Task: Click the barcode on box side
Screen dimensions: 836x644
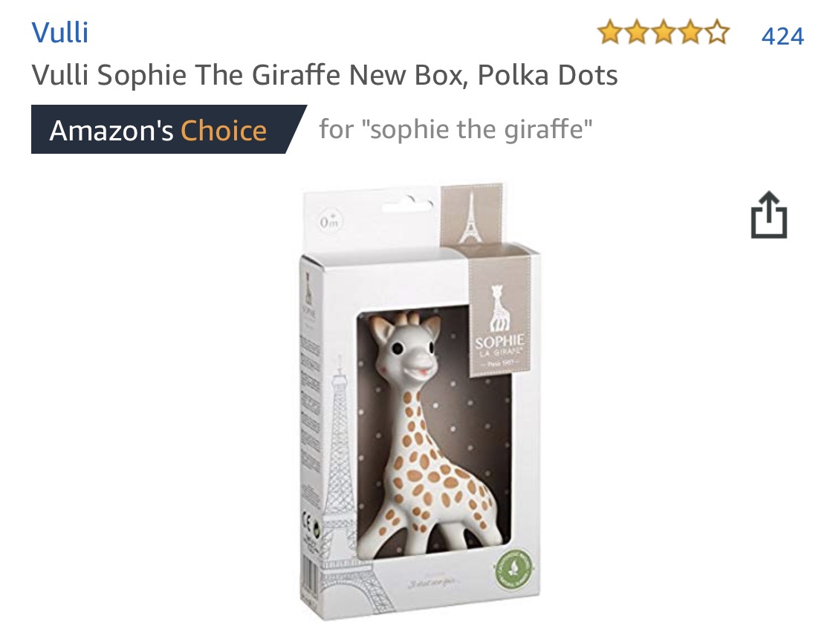Action: (311, 586)
